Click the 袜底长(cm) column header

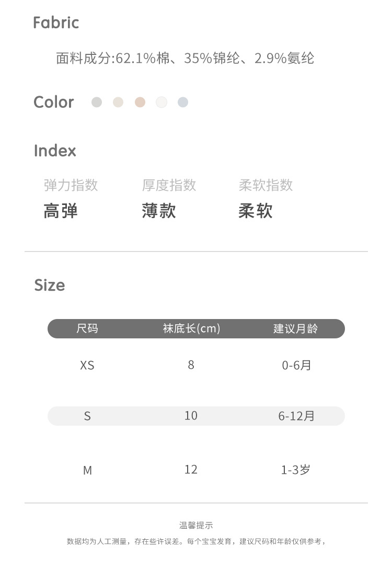(191, 328)
